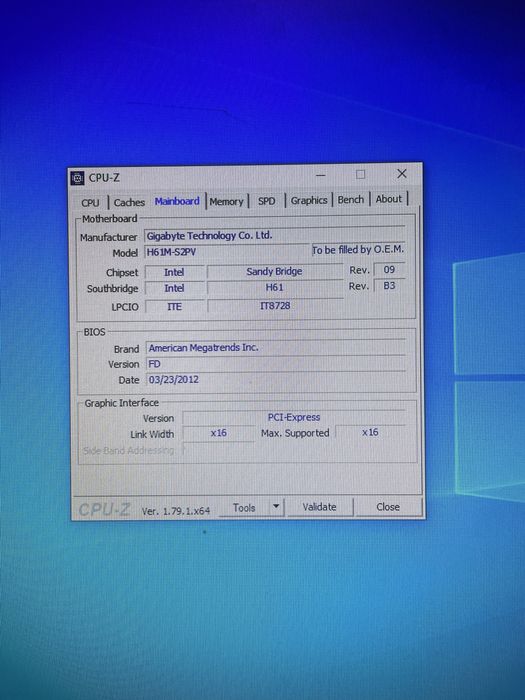Screen dimensions: 525x700
Task: Click the PCI-Express version field
Action: [x=294, y=417]
